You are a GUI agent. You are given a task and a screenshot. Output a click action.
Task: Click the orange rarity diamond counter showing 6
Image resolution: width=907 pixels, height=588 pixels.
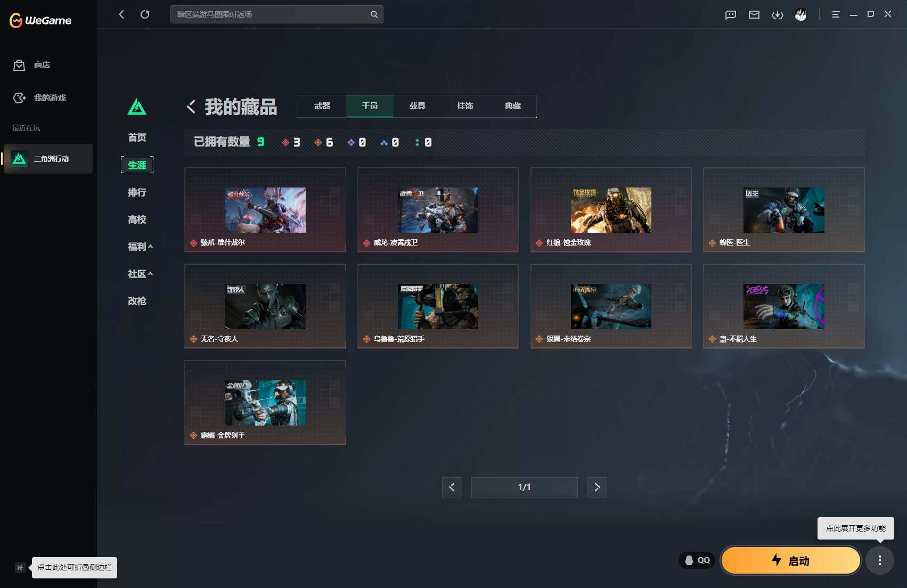coord(324,142)
